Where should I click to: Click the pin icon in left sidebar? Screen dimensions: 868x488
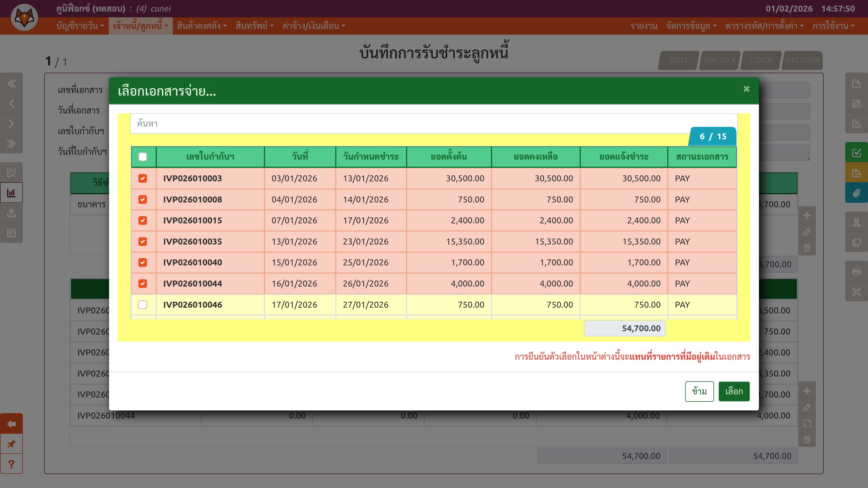click(x=11, y=444)
